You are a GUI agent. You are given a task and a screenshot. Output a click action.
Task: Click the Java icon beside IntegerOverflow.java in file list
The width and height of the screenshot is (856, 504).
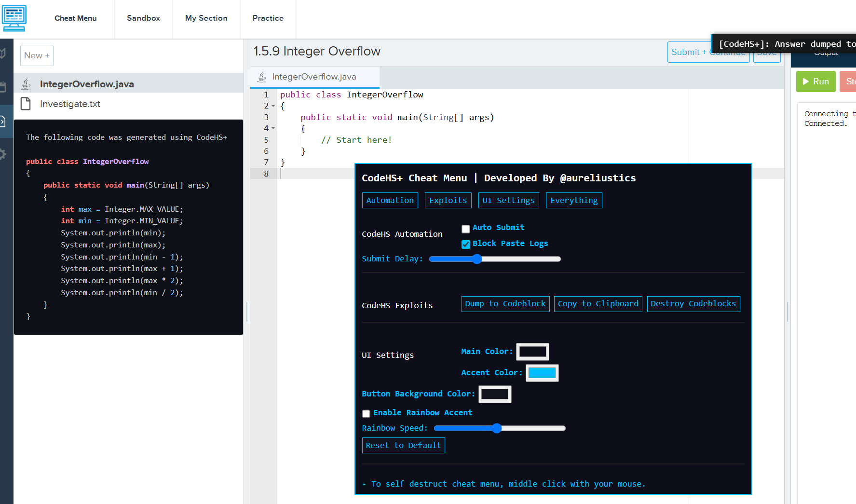click(x=26, y=84)
